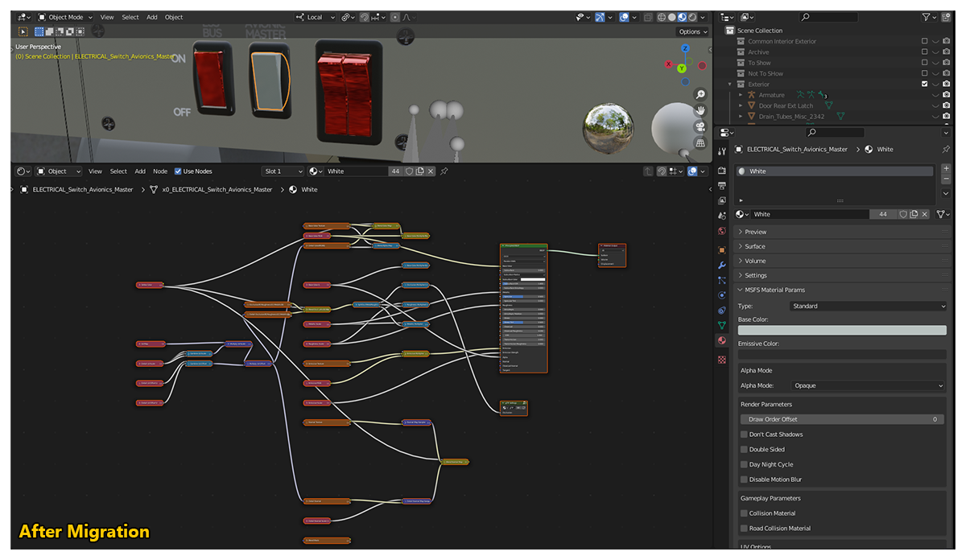Select the Armature item in the outliner

pos(771,95)
